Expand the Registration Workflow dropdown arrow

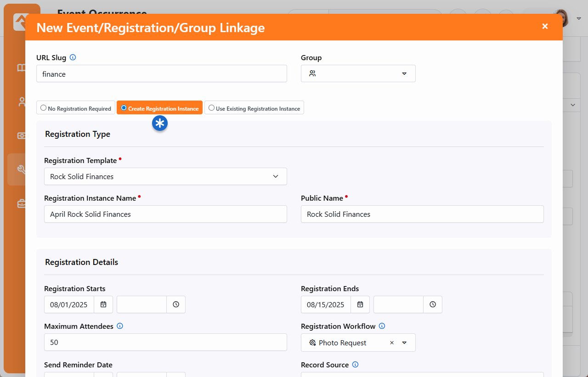[404, 343]
